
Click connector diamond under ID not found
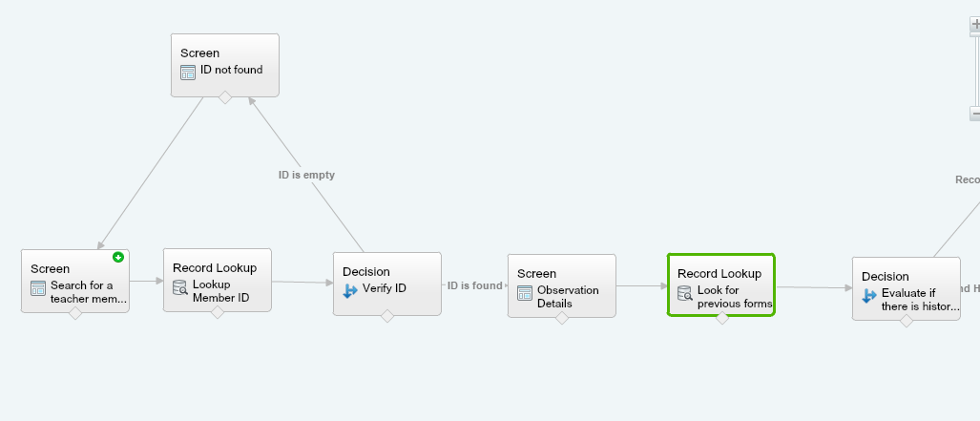click(x=225, y=97)
